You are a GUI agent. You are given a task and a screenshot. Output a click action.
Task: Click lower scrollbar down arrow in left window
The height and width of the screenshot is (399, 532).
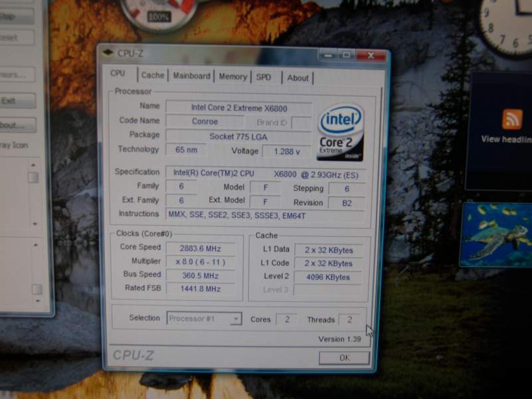38,301
